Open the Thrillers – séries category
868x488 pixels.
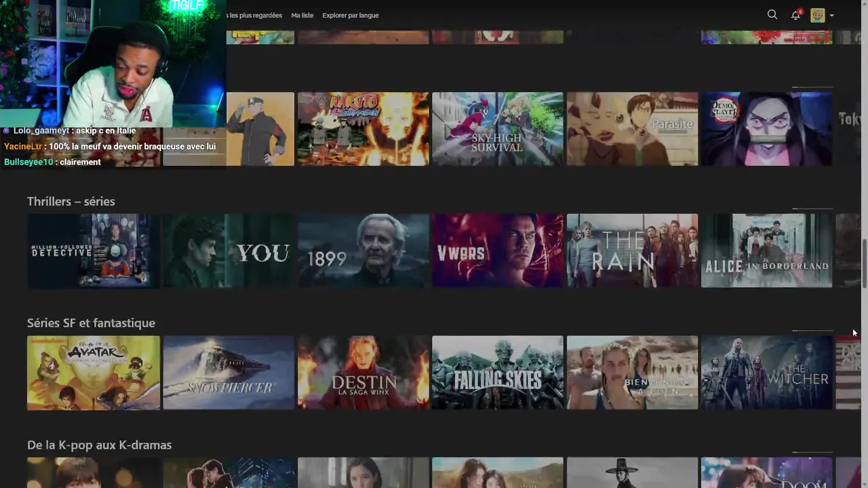(x=71, y=201)
